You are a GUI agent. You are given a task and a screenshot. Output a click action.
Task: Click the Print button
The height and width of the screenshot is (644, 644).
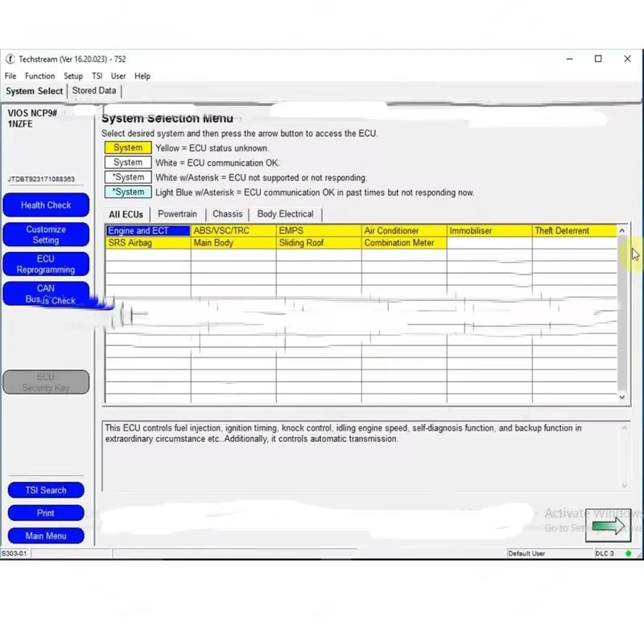(46, 513)
